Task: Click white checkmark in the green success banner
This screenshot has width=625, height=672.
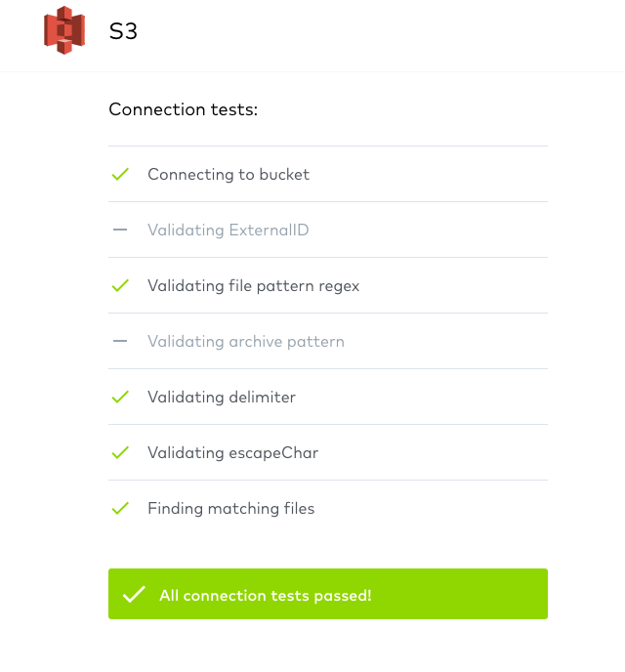Action: (134, 595)
